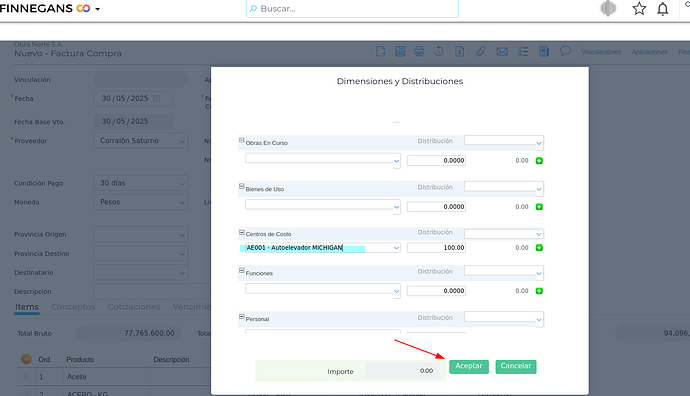Open the AE001 Autoelevador MICHIGAN dropdown

pyautogui.click(x=396, y=248)
